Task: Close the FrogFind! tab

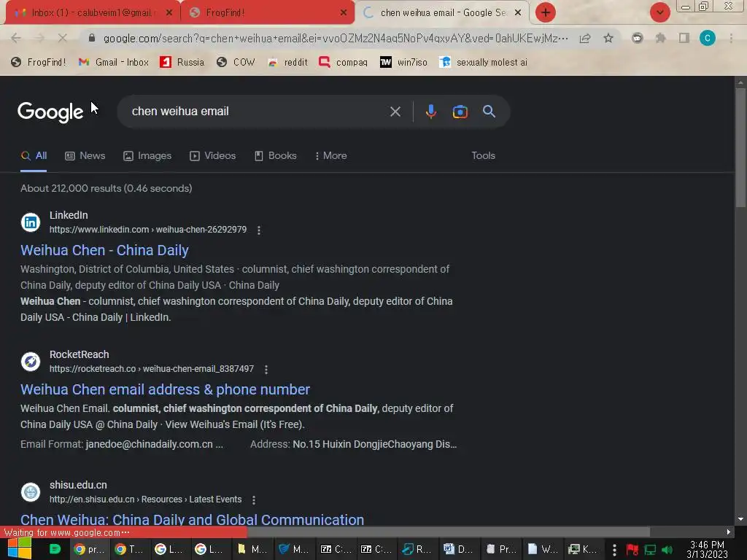Action: tap(344, 13)
